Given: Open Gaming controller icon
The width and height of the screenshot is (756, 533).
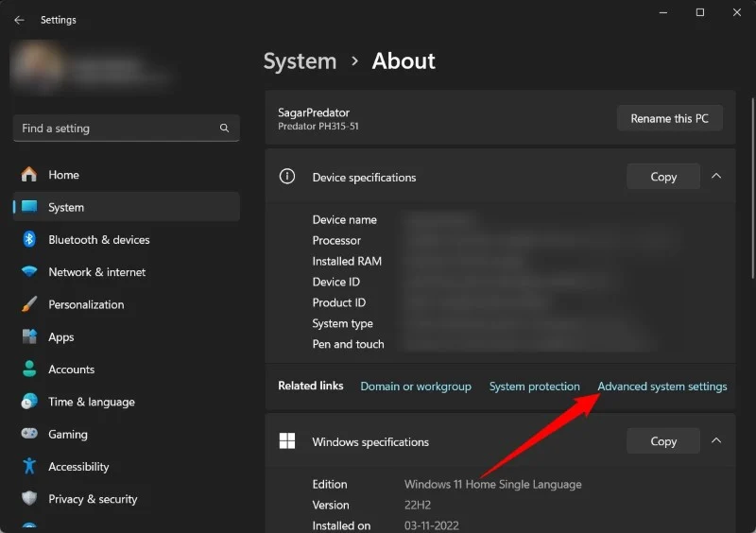Looking at the screenshot, I should (x=29, y=435).
